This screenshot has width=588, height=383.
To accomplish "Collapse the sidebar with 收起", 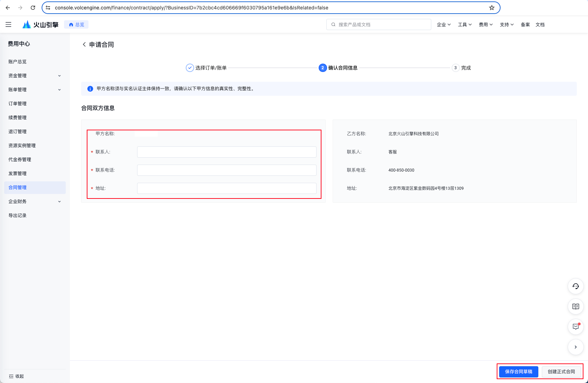I will [16, 376].
